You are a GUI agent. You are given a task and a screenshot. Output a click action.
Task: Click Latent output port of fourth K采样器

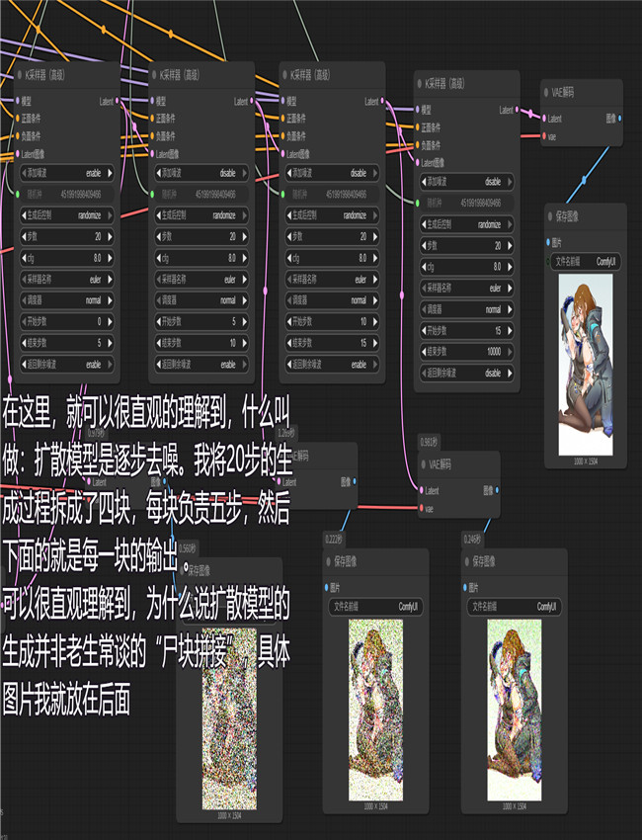(x=515, y=111)
